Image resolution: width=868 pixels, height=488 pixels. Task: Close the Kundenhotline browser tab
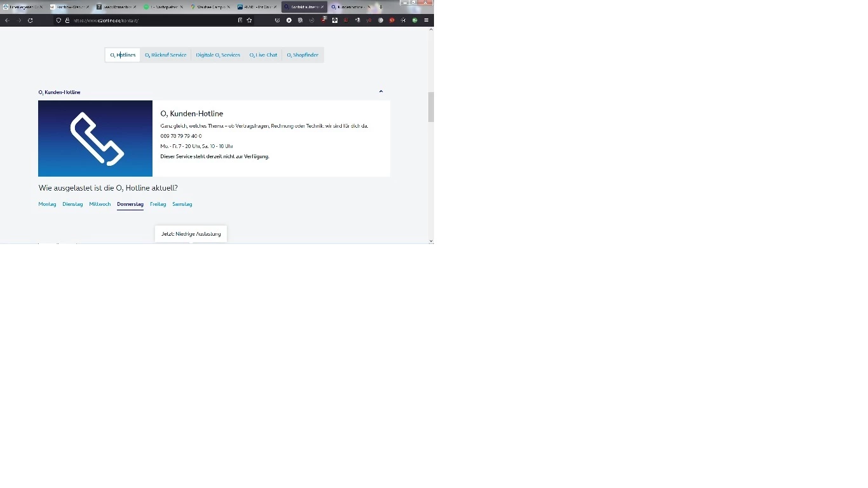click(369, 7)
